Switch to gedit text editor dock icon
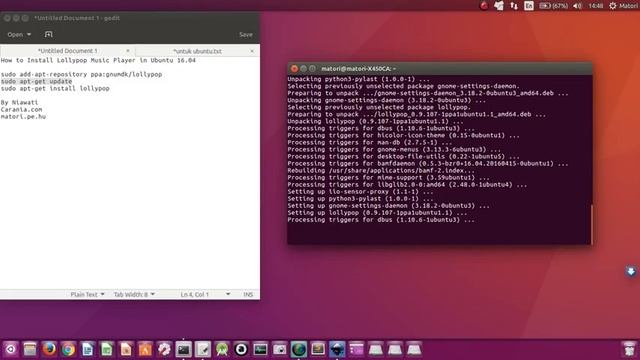This screenshot has width=640, height=360. pos(202,349)
